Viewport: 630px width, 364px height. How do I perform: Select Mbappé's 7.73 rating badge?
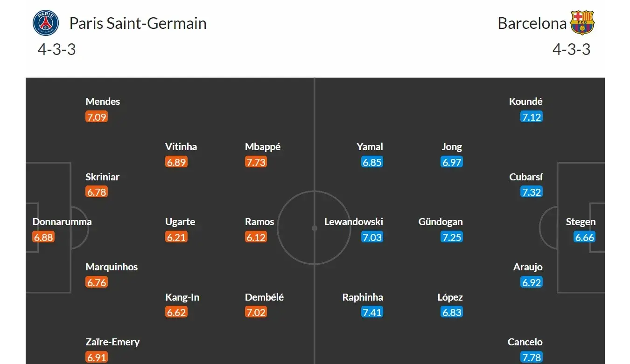[256, 162]
